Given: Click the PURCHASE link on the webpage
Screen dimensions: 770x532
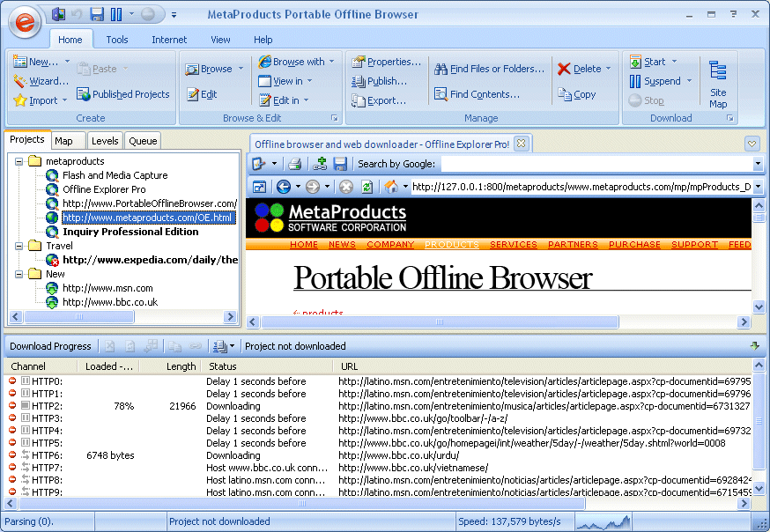Looking at the screenshot, I should [x=634, y=244].
